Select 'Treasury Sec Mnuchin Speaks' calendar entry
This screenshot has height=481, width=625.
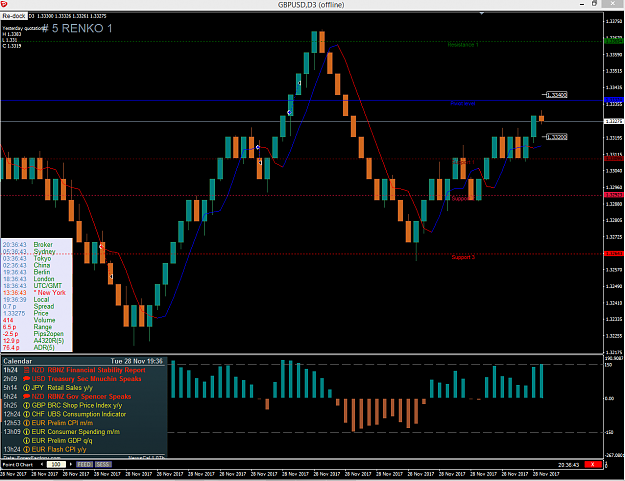94,379
